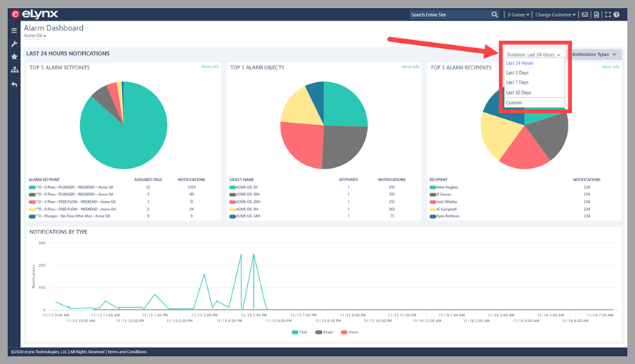
Task: Select Last 3 Days duration option
Action: click(x=517, y=73)
